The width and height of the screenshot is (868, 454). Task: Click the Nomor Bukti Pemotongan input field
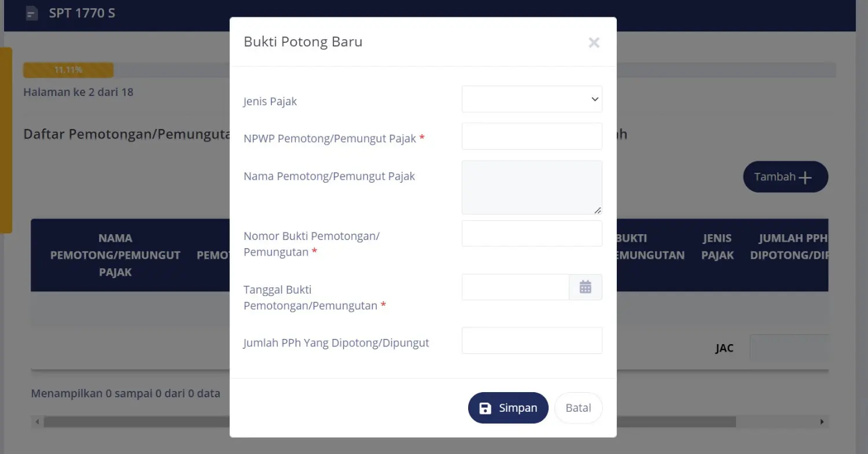point(531,233)
